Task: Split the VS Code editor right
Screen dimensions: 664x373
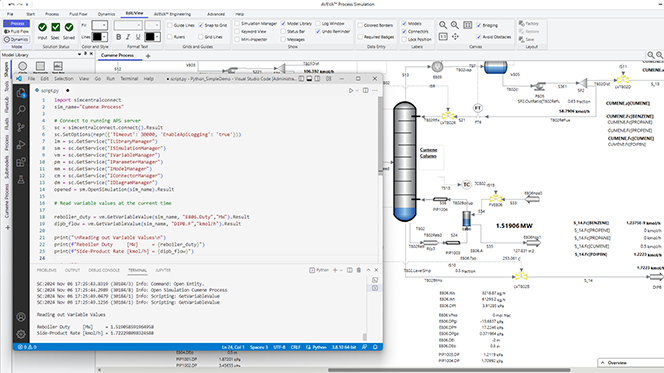Action: pyautogui.click(x=365, y=90)
